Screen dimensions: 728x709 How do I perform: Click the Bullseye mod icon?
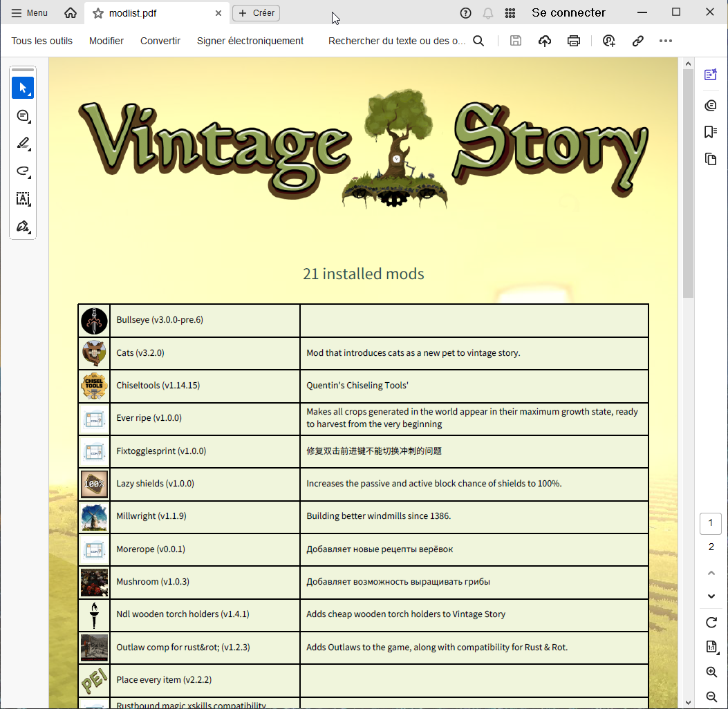pos(94,321)
